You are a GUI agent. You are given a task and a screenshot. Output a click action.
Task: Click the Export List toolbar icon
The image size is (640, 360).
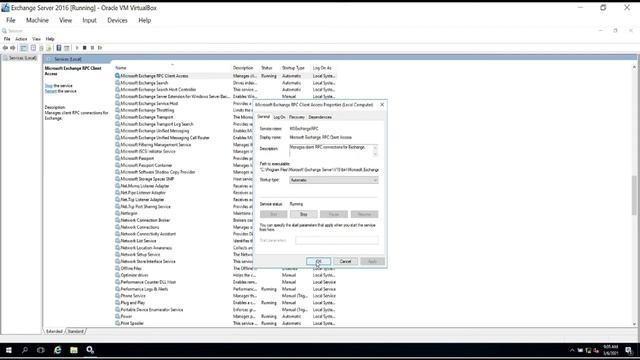tap(49, 48)
